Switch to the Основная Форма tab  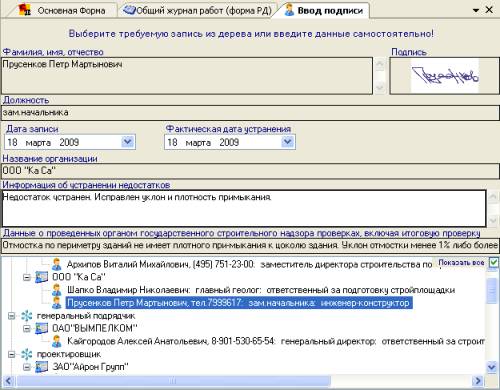point(62,10)
